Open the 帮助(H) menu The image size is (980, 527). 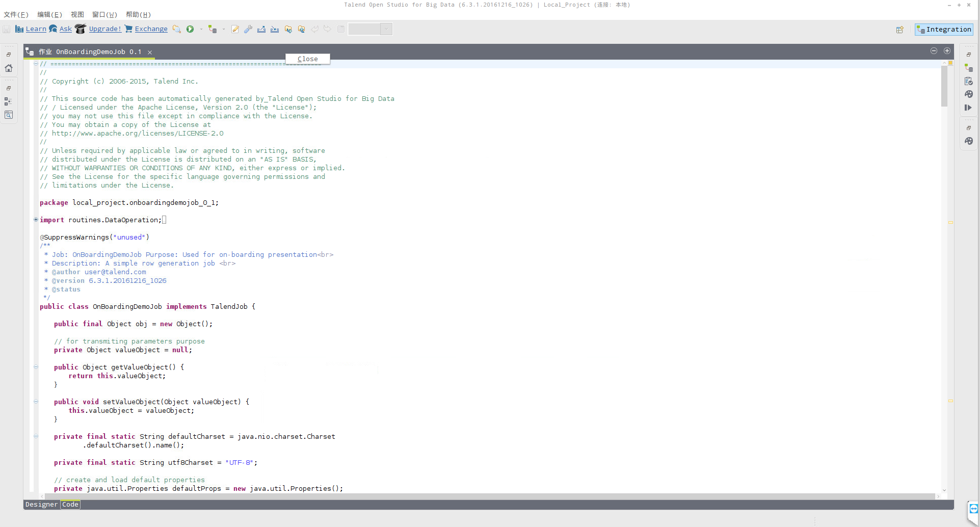(x=138, y=14)
